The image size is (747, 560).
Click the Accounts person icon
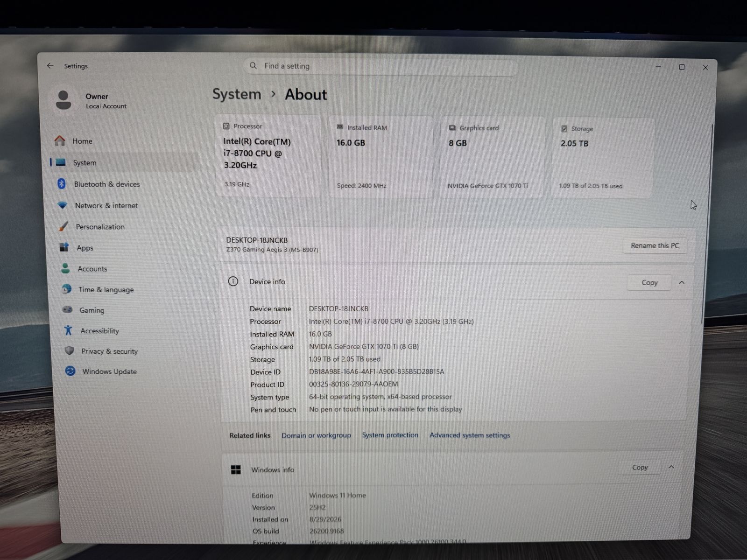[65, 268]
